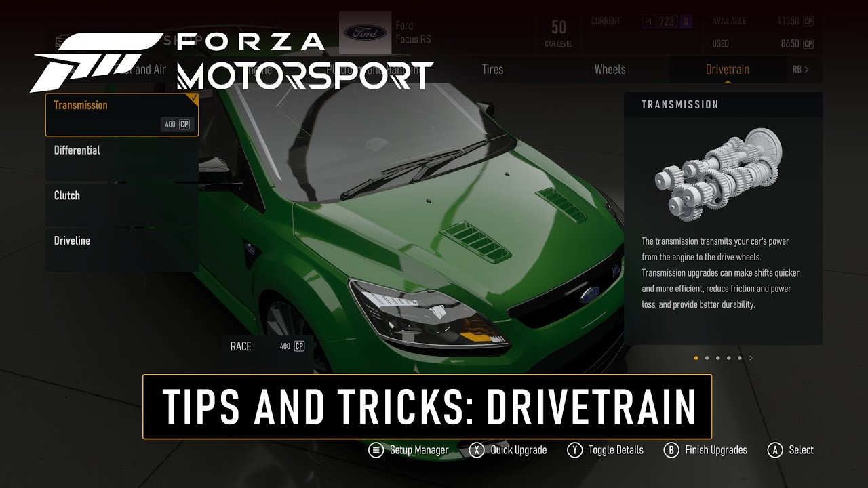The height and width of the screenshot is (488, 868).
Task: Click the CP icon next to Available 11350
Action: click(x=808, y=22)
